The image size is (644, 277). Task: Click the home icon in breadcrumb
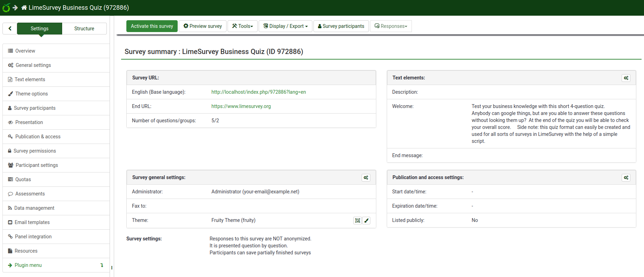tap(24, 8)
